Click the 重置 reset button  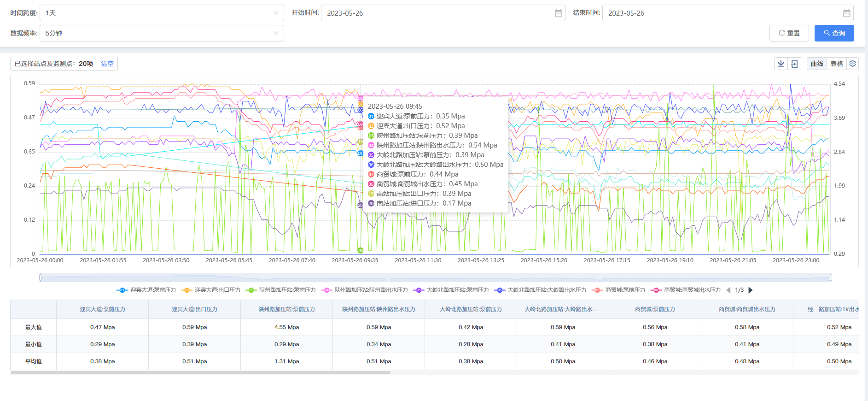[789, 33]
